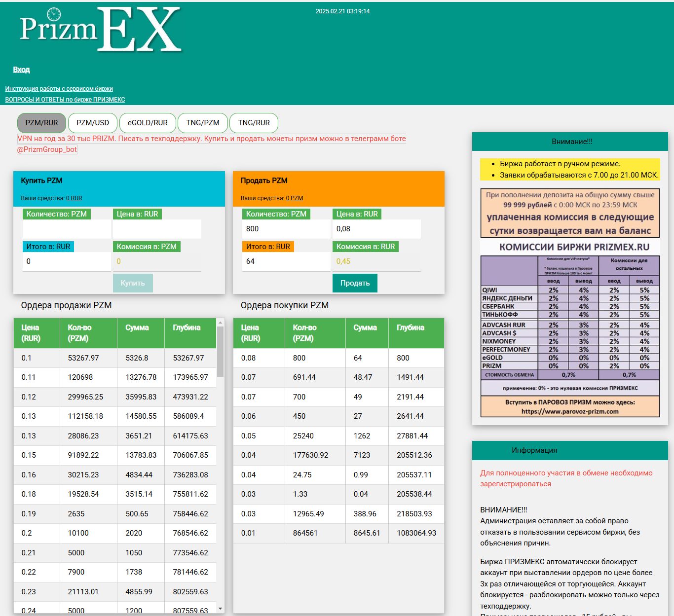Click buy order amount 864561
Viewport: 674px width, 616px height.
[305, 533]
